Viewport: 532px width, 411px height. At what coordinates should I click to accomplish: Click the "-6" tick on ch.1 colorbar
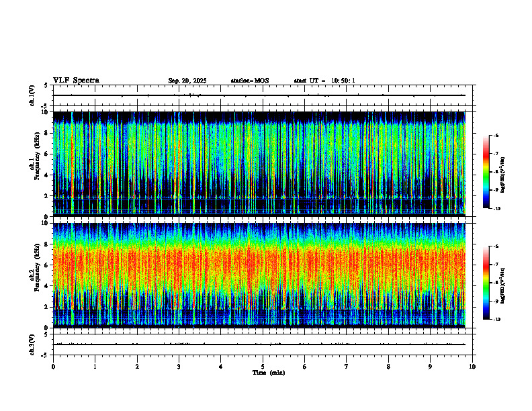(496, 135)
